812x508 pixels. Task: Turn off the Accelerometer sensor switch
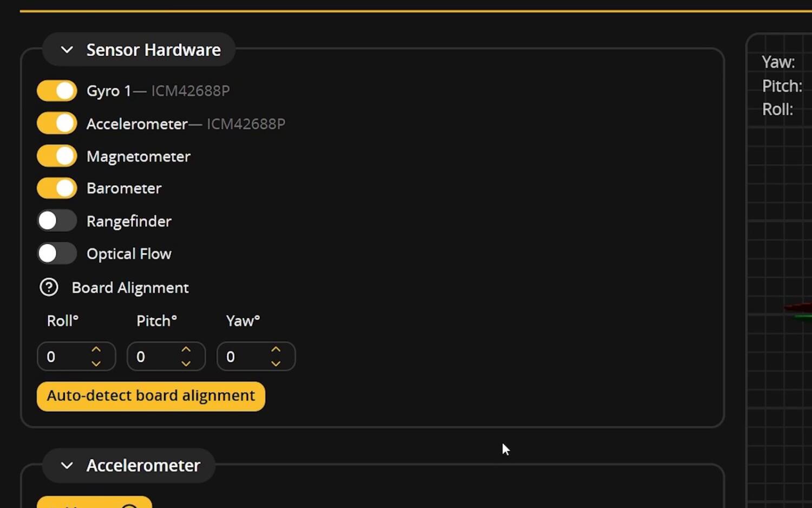(57, 123)
